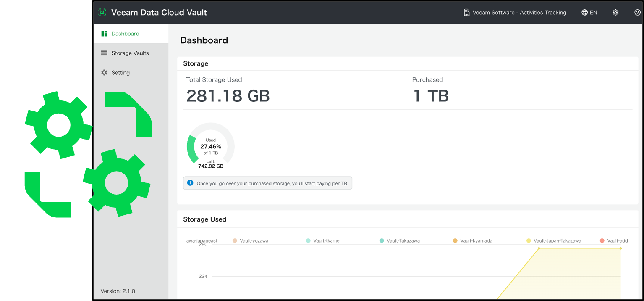Click the Setting gear icon in the sidebar
The image size is (644, 301).
(104, 72)
